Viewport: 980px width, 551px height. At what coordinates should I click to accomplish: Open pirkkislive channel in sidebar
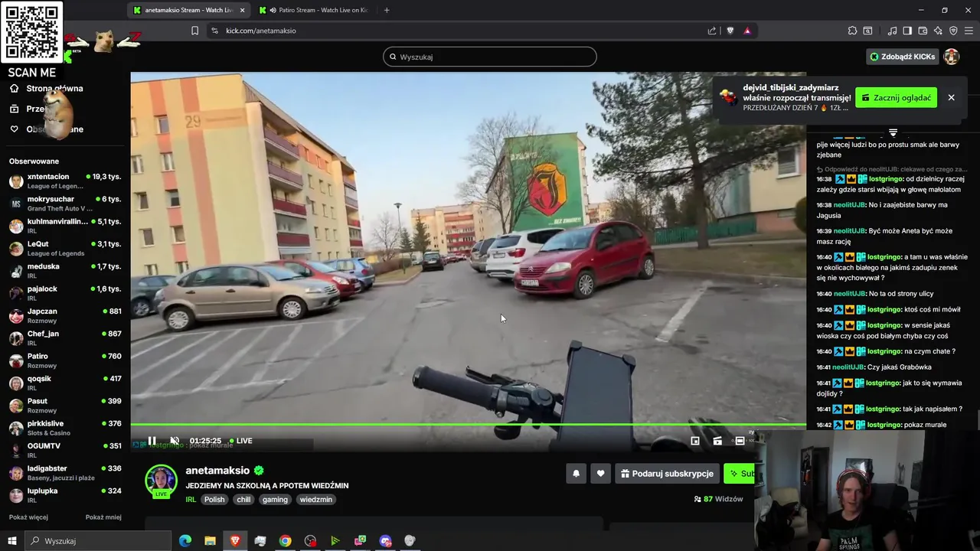(65, 428)
